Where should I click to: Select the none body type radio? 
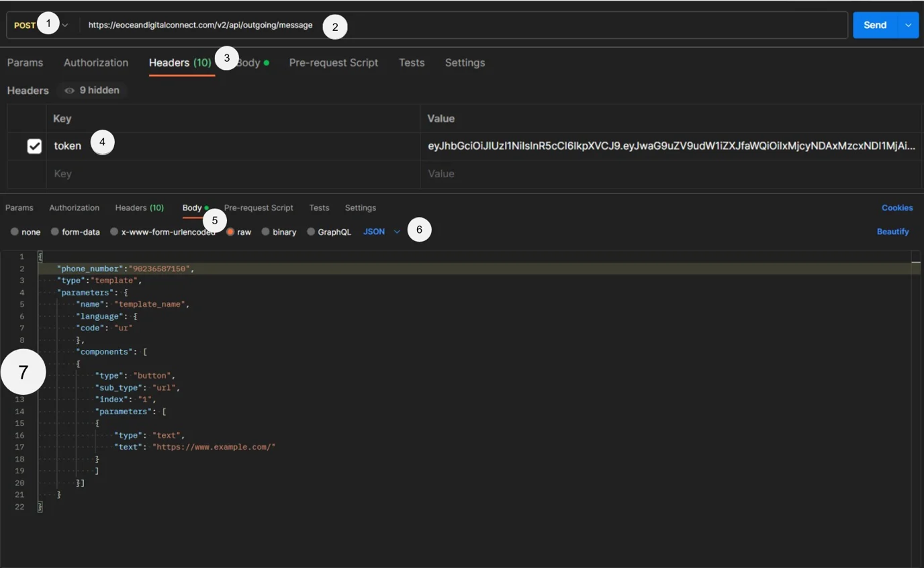(x=15, y=232)
